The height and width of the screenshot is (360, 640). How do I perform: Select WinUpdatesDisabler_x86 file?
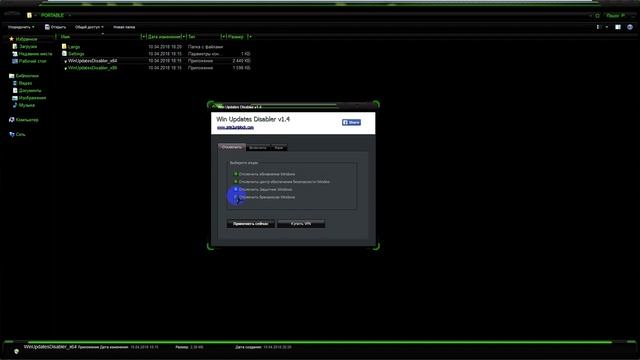[91, 68]
